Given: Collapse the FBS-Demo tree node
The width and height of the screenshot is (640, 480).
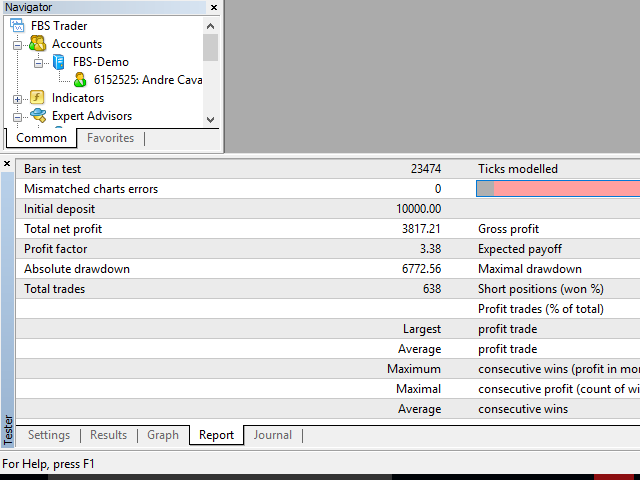Looking at the screenshot, I should pyautogui.click(x=38, y=62).
